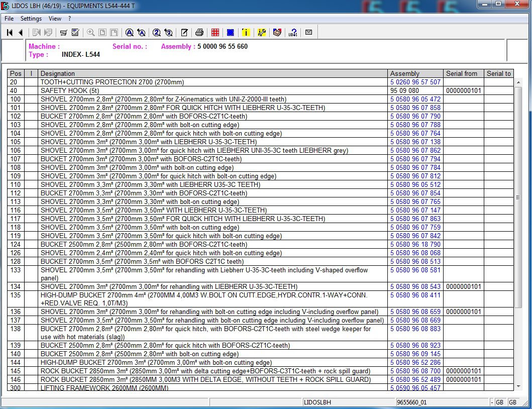The height and width of the screenshot is (409, 532).
Task: Open the shopping cart icon
Action: pyautogui.click(x=63, y=33)
